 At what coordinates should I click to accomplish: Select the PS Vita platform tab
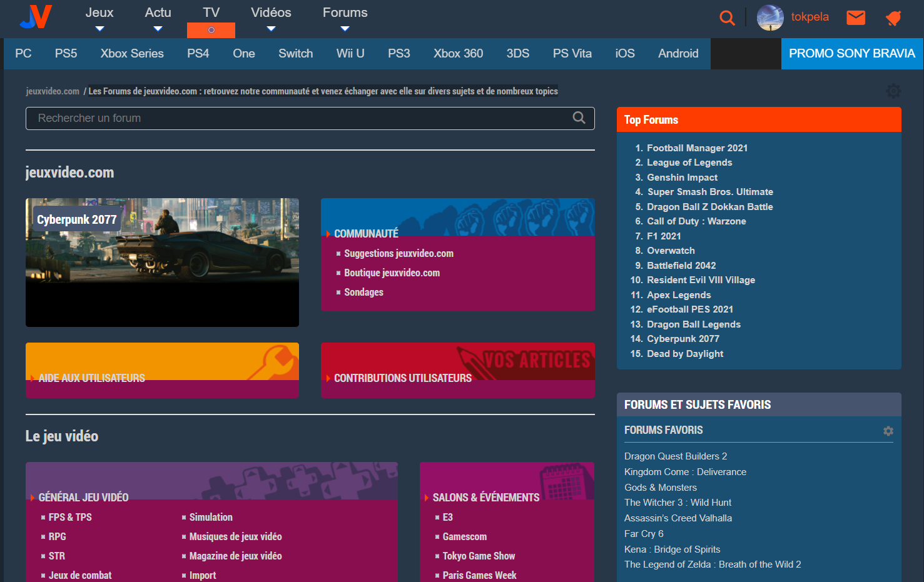coord(572,54)
